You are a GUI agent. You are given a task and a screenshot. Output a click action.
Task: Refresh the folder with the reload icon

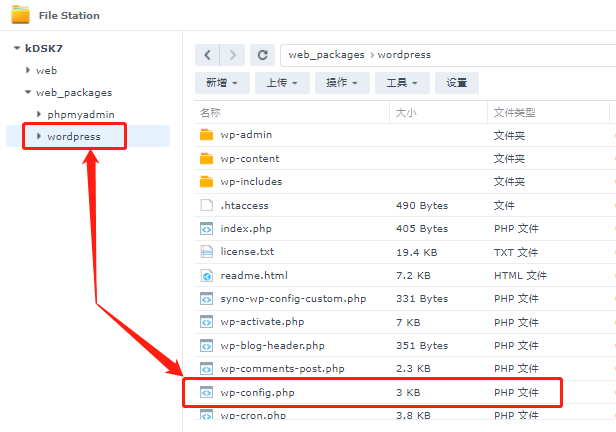point(263,55)
